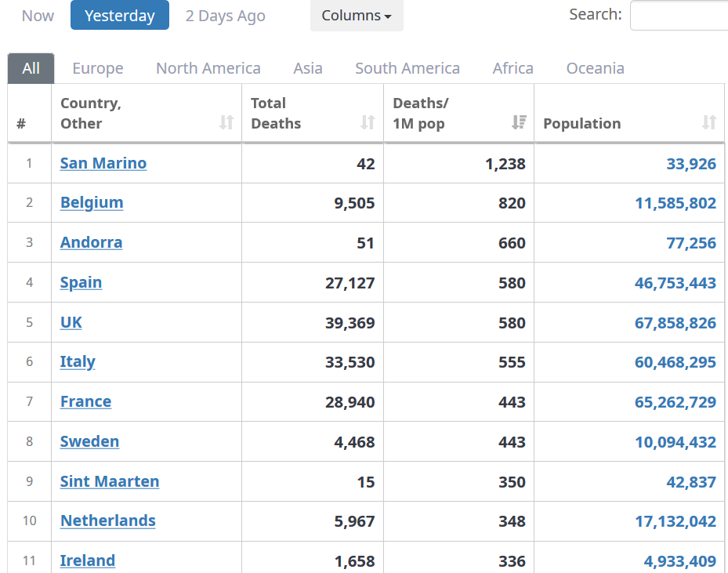Open the Belgium country link

(92, 203)
